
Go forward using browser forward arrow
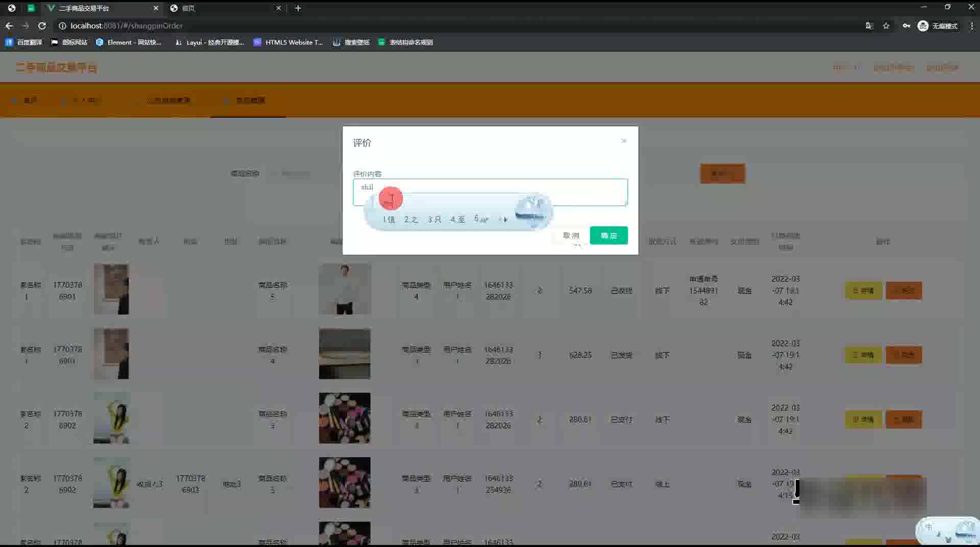tap(26, 26)
